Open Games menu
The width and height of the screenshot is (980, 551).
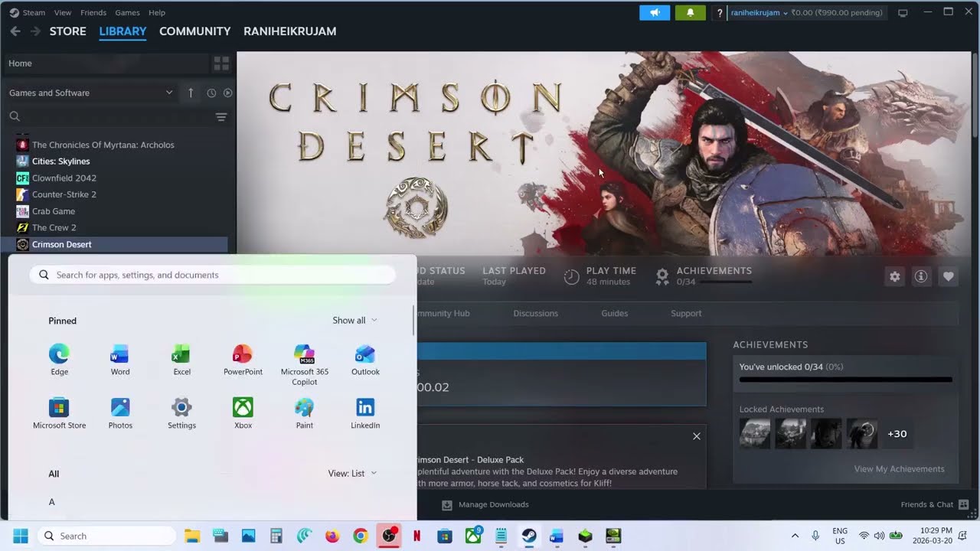(127, 13)
